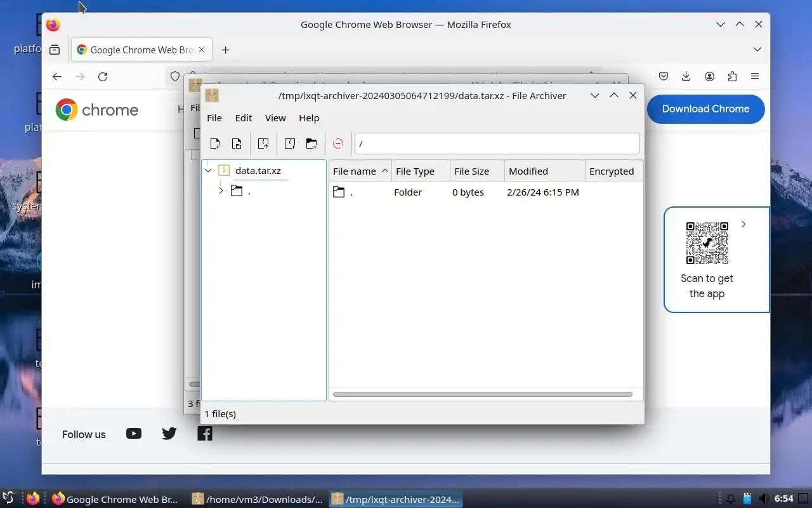Click the Add Folder toolbar icon
Image resolution: width=812 pixels, height=508 pixels.
click(311, 144)
